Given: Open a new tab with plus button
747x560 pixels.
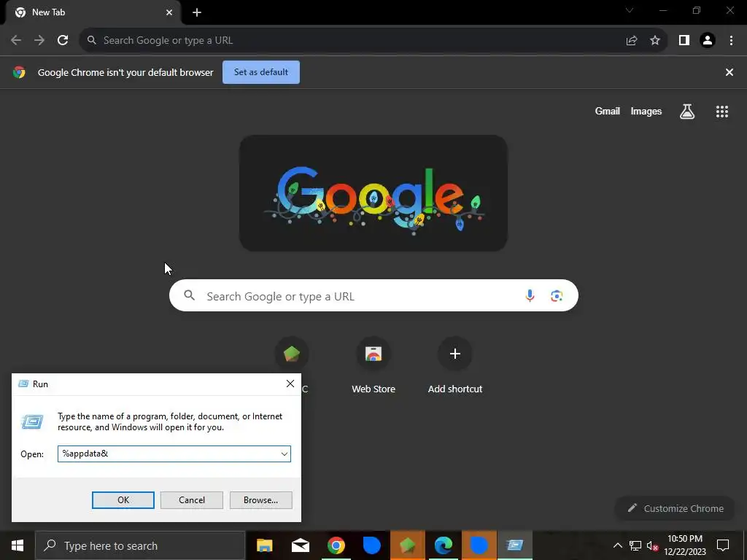Looking at the screenshot, I should tap(197, 12).
